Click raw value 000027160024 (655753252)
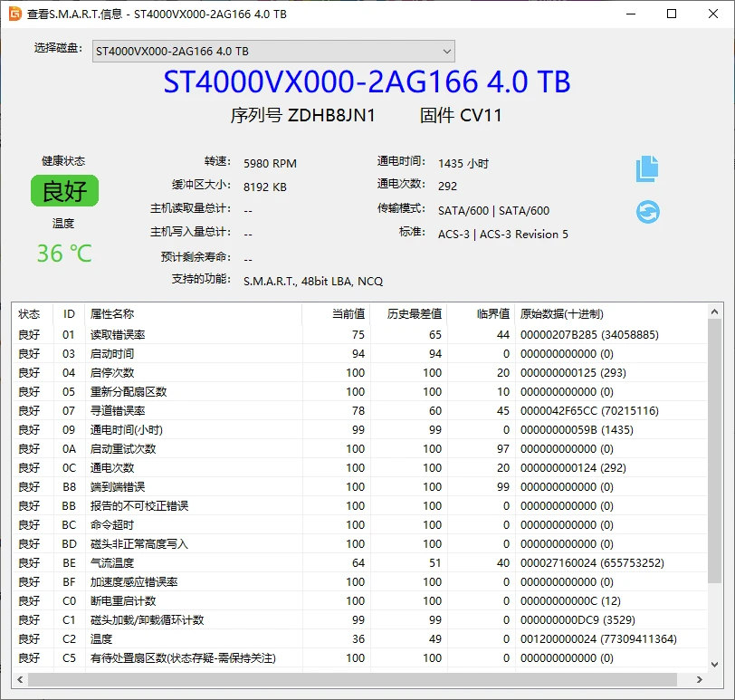Viewport: 735px width, 700px height. (x=592, y=562)
